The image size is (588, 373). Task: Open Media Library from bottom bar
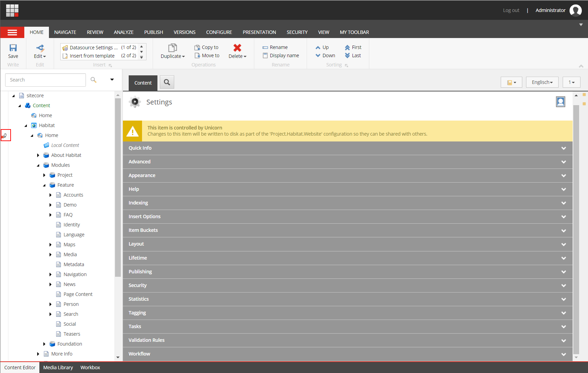(58, 368)
